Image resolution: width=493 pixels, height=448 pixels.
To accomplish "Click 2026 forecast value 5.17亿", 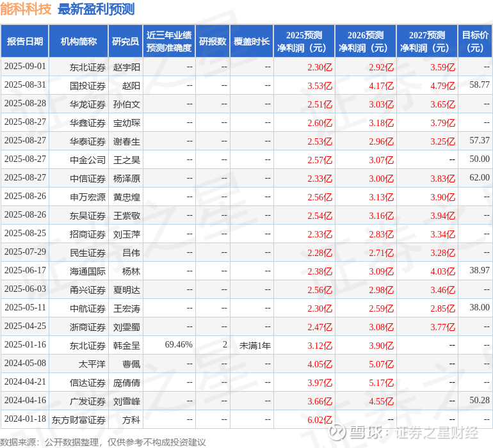I will (x=381, y=383).
